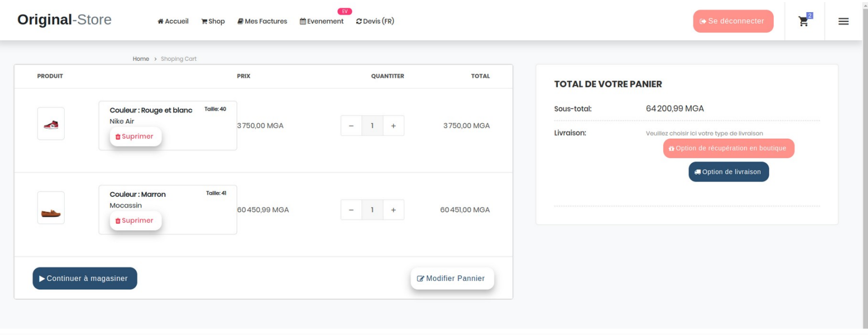Increase Mocassin quantity with plus
Viewport: 868px width, 335px height.
click(x=393, y=210)
